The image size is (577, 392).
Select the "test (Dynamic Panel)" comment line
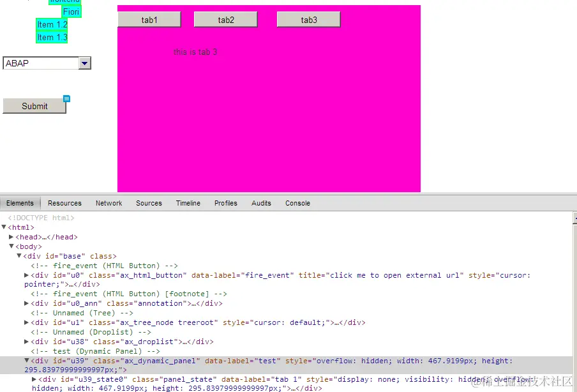[x=95, y=351]
